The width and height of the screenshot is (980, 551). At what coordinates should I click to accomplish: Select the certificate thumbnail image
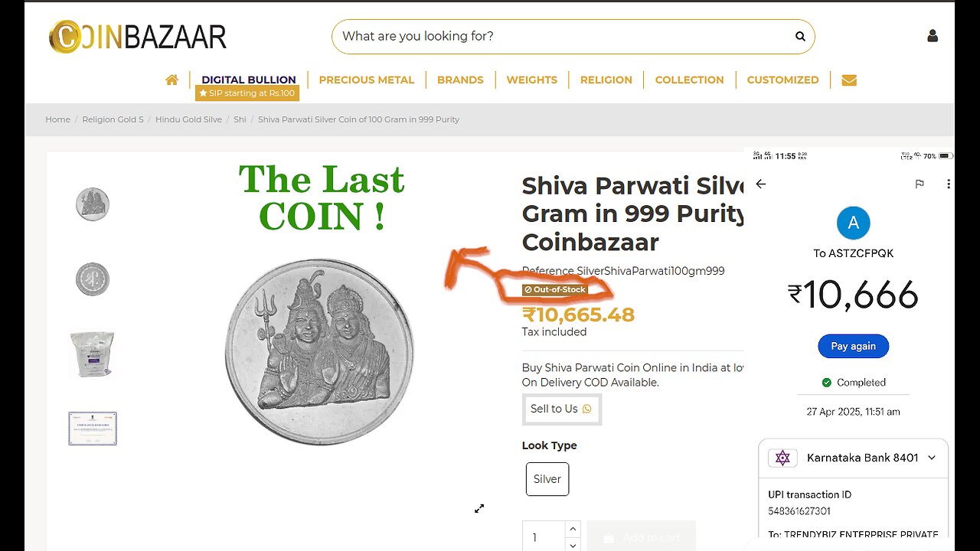(93, 429)
